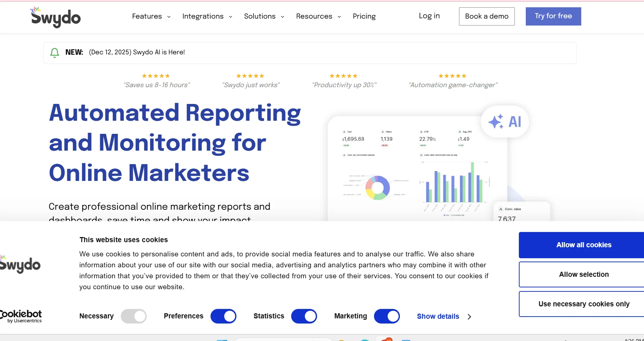Click the "Create professional online marketing reports" text

pyautogui.click(x=159, y=207)
